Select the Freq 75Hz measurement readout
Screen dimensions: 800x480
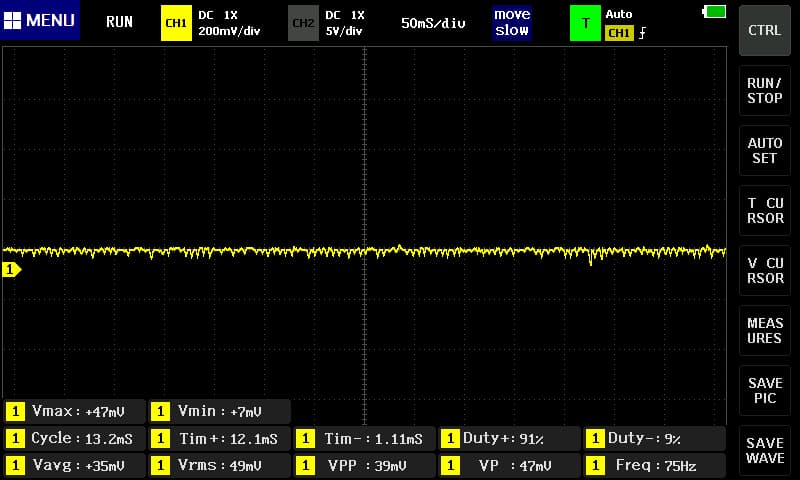[654, 465]
